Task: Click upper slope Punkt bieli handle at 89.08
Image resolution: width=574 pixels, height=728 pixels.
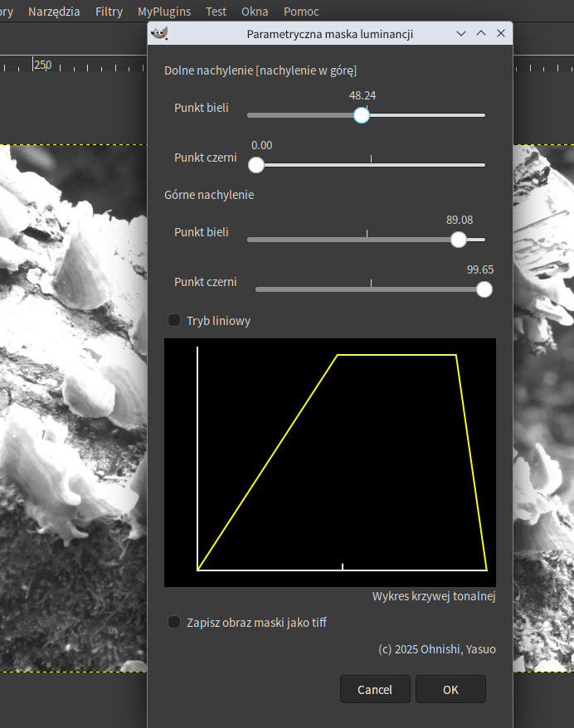Action: [458, 240]
